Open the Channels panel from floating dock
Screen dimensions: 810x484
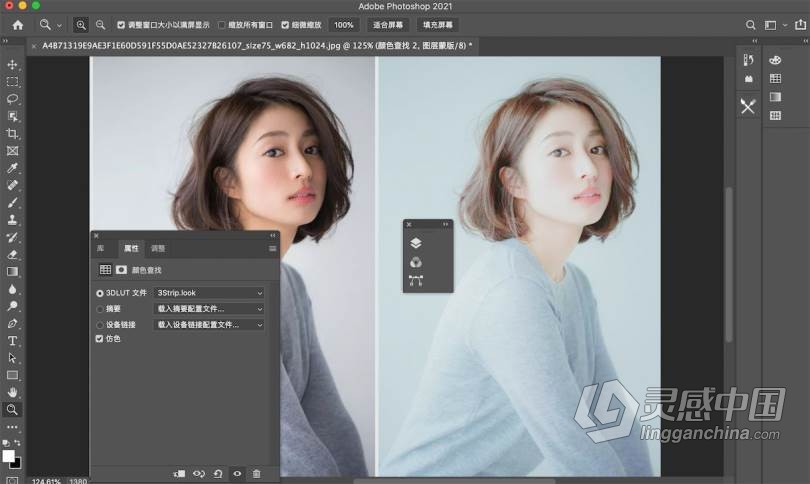[416, 262]
